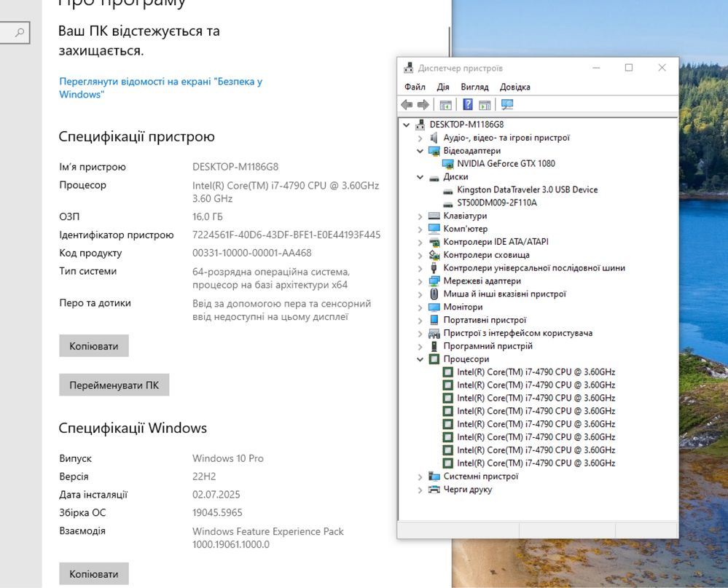Expand the Мережеві адаптери category arrow

pos(420,281)
